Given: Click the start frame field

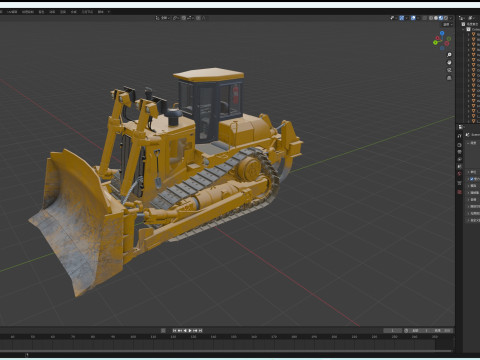Looking at the screenshot, I should (x=421, y=330).
